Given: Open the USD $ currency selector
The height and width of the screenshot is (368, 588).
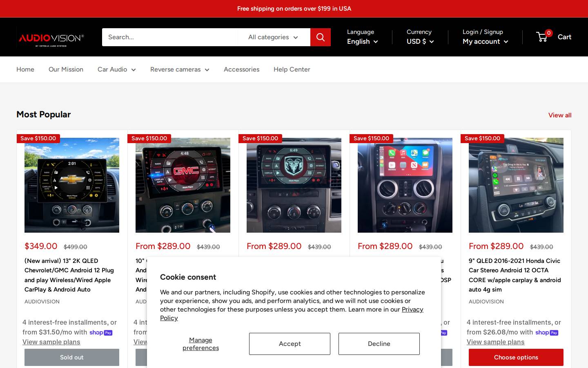Looking at the screenshot, I should (420, 41).
